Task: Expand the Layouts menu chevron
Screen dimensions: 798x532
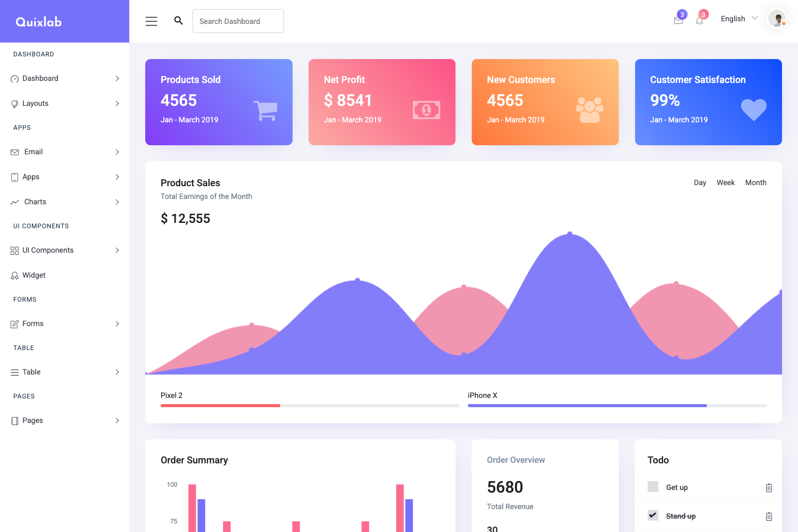Action: [x=117, y=104]
